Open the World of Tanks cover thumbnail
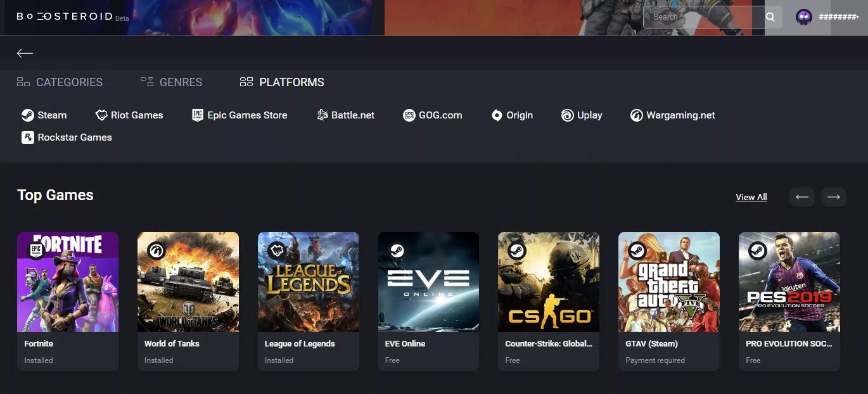The height and width of the screenshot is (394, 868). 188,282
